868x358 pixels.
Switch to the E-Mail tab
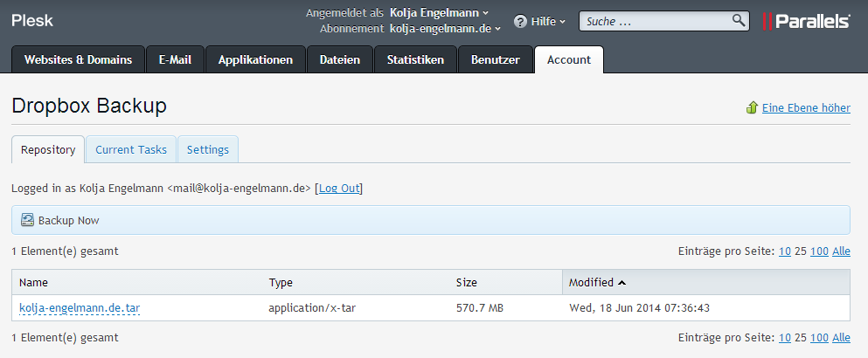point(175,59)
